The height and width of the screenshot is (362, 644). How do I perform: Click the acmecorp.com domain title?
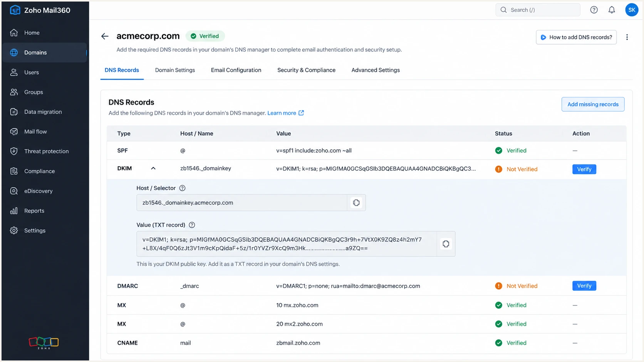148,36
